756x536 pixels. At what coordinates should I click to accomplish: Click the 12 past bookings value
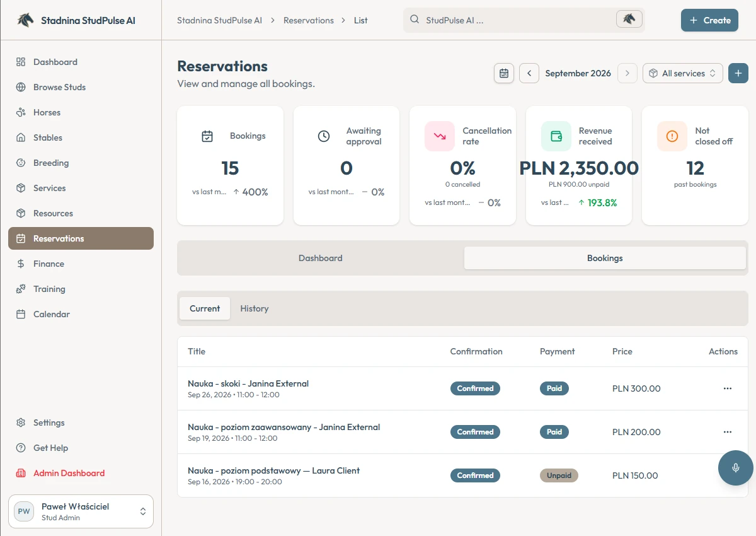(x=695, y=168)
